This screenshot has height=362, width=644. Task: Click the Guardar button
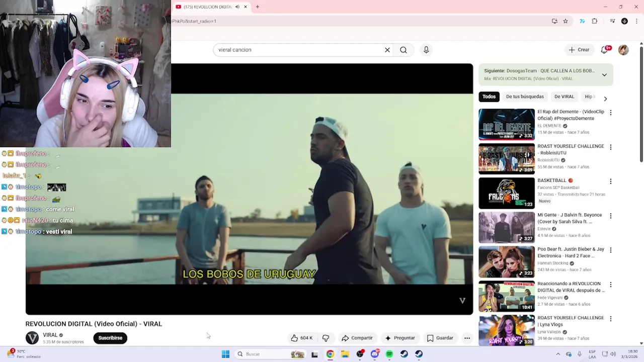click(x=440, y=338)
